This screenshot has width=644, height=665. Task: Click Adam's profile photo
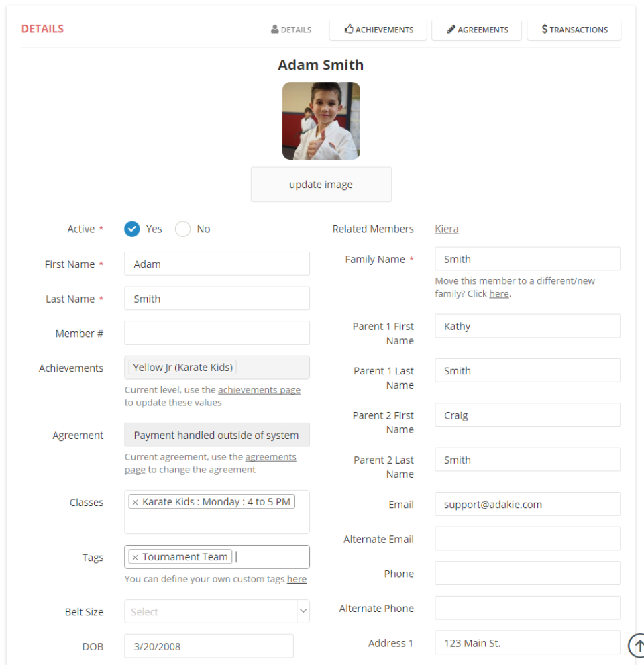[321, 121]
